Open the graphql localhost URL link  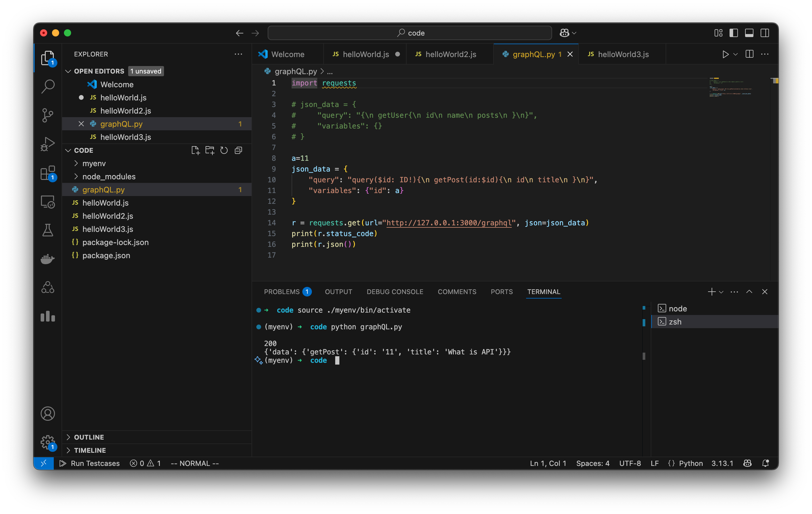[449, 223]
